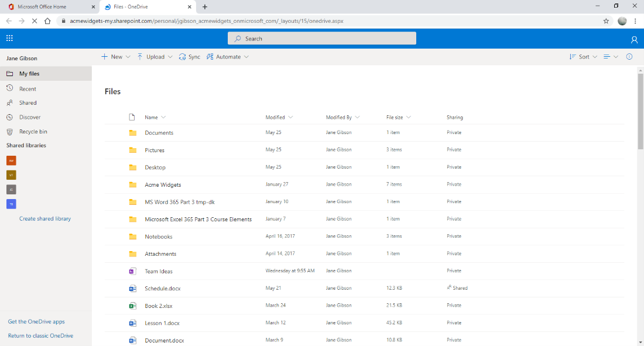The height and width of the screenshot is (346, 644).
Task: Click the Pictures folder icon
Action: [x=133, y=150]
